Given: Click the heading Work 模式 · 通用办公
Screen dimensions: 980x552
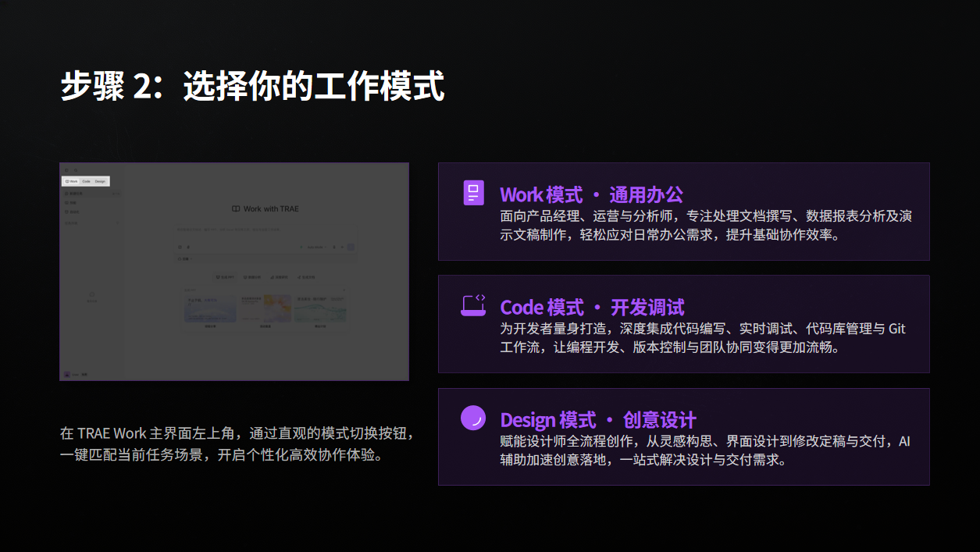Looking at the screenshot, I should pos(591,194).
